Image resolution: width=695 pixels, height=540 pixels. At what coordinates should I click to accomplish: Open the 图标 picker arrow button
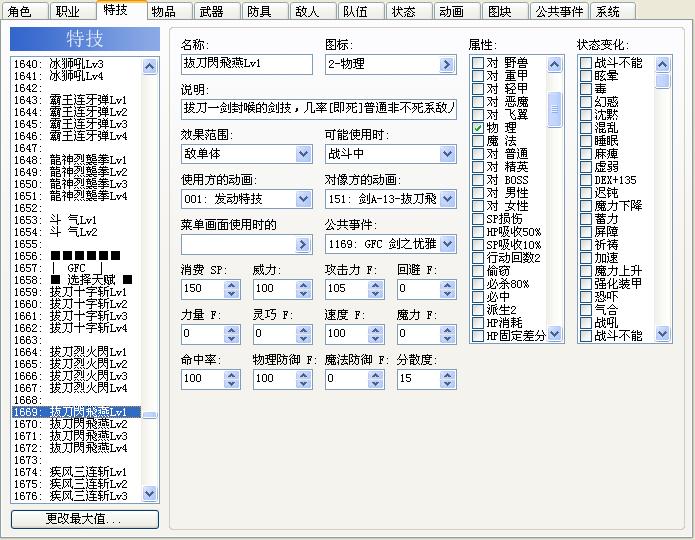pos(447,65)
